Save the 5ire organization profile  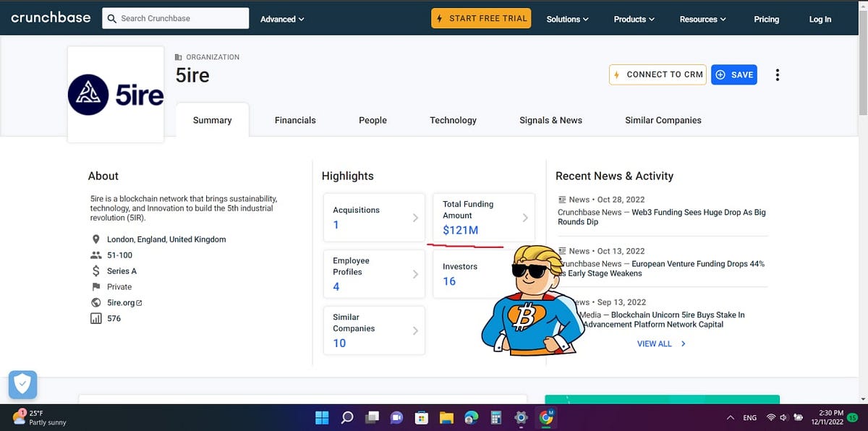[x=734, y=74]
